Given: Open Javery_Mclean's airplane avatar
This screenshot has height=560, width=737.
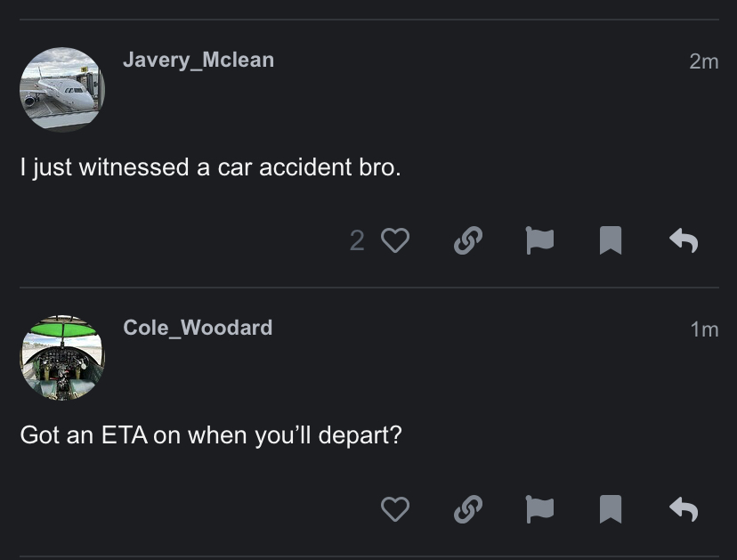Looking at the screenshot, I should pyautogui.click(x=62, y=90).
